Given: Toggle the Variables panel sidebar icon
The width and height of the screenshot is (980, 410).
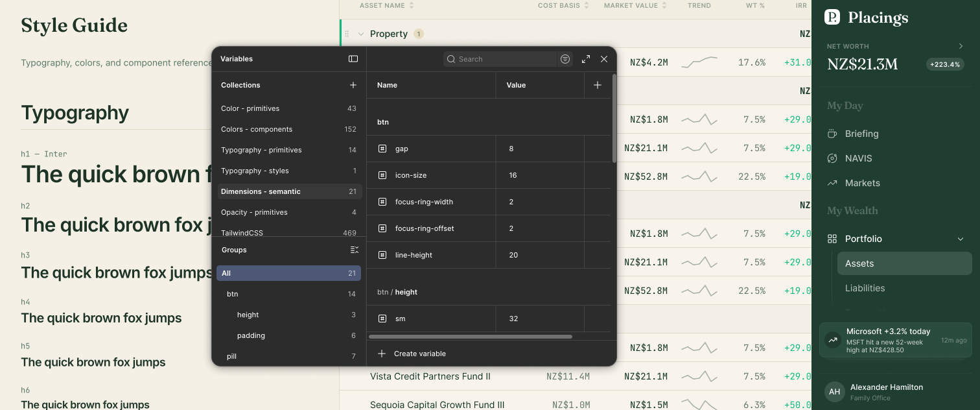Looking at the screenshot, I should 353,59.
